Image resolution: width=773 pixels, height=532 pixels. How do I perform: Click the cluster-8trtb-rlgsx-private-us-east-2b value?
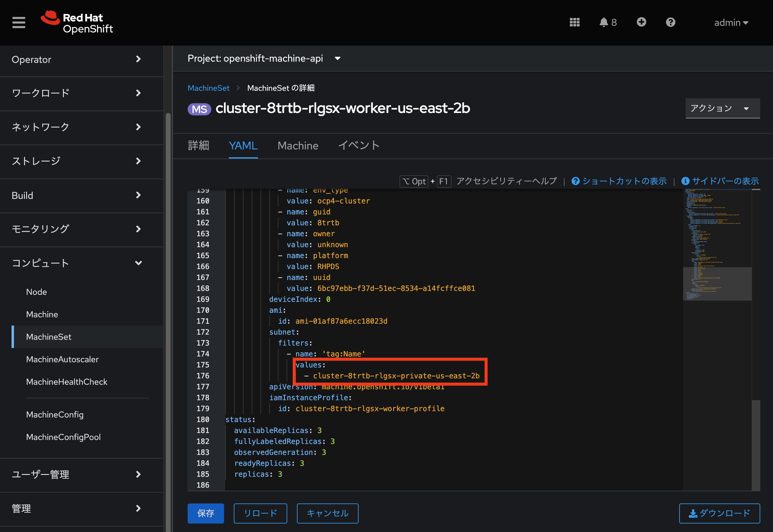pos(396,376)
